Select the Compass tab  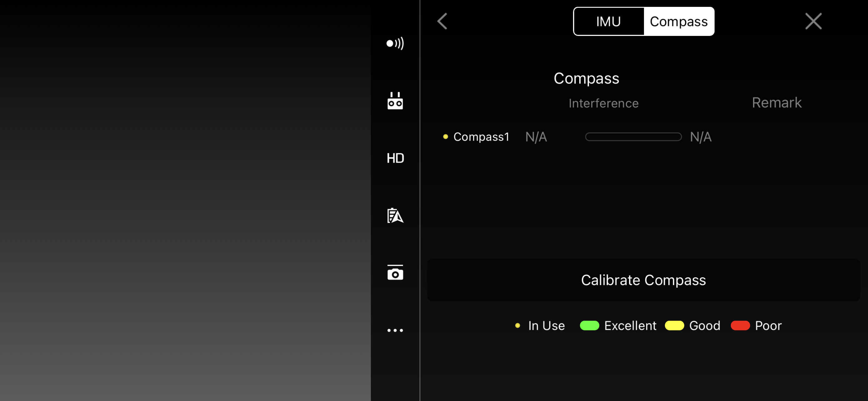pos(679,21)
